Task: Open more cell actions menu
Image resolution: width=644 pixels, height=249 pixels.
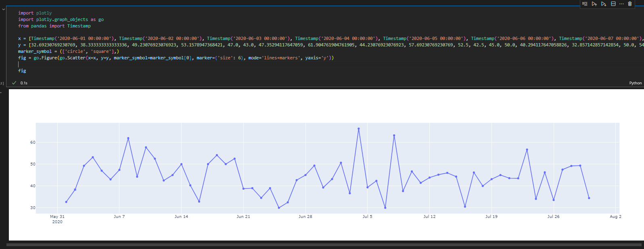Action: (621, 4)
